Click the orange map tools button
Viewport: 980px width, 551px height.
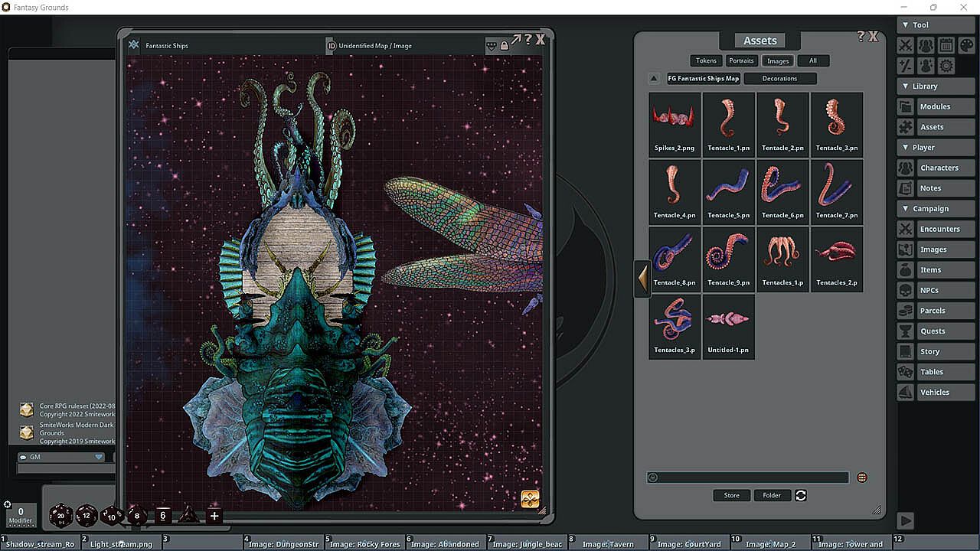(530, 499)
